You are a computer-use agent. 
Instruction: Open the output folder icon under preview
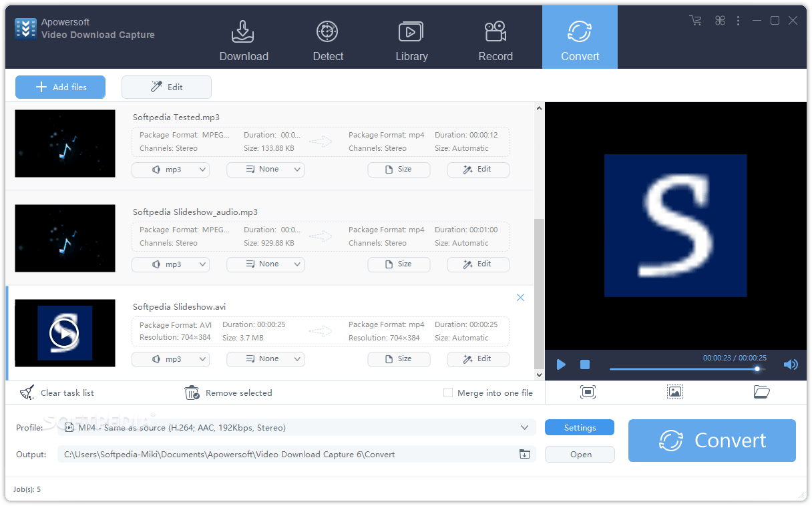click(761, 393)
